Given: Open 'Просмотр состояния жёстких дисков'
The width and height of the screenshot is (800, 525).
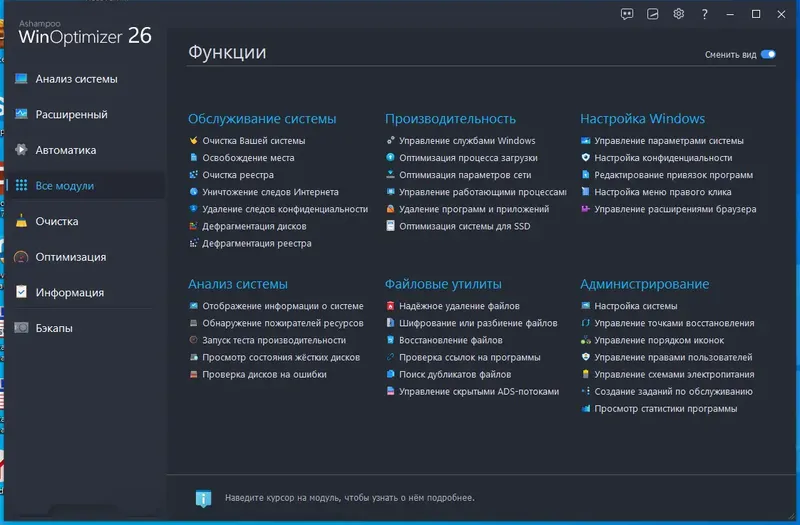Looking at the screenshot, I should tap(281, 357).
